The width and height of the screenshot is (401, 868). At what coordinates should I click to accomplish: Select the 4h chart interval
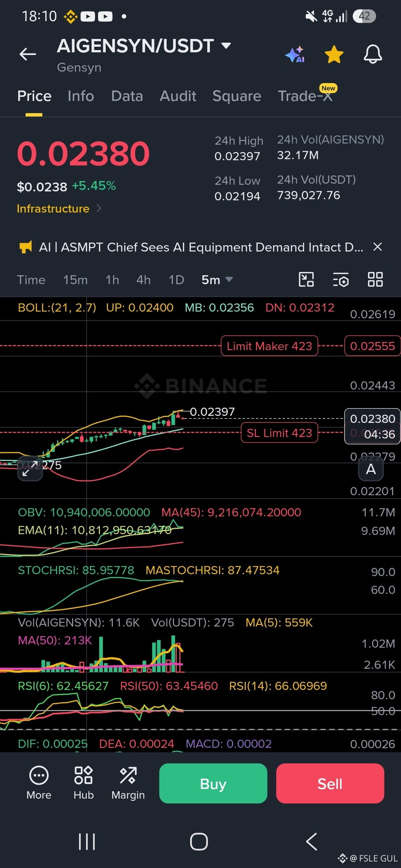(143, 280)
